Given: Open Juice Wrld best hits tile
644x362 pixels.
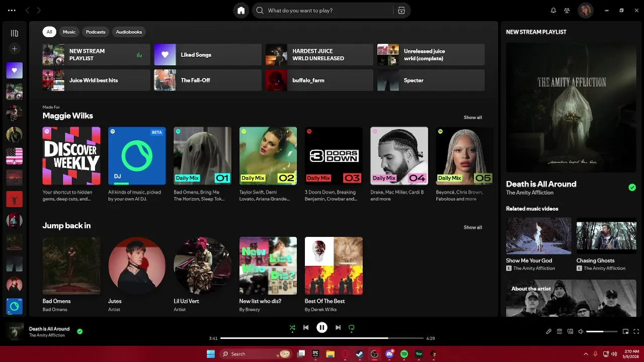Looking at the screenshot, I should pos(96,80).
